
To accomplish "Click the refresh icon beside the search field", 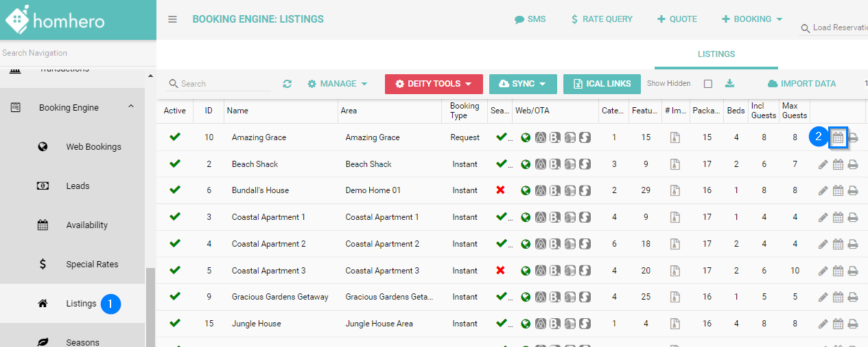I will pos(288,84).
